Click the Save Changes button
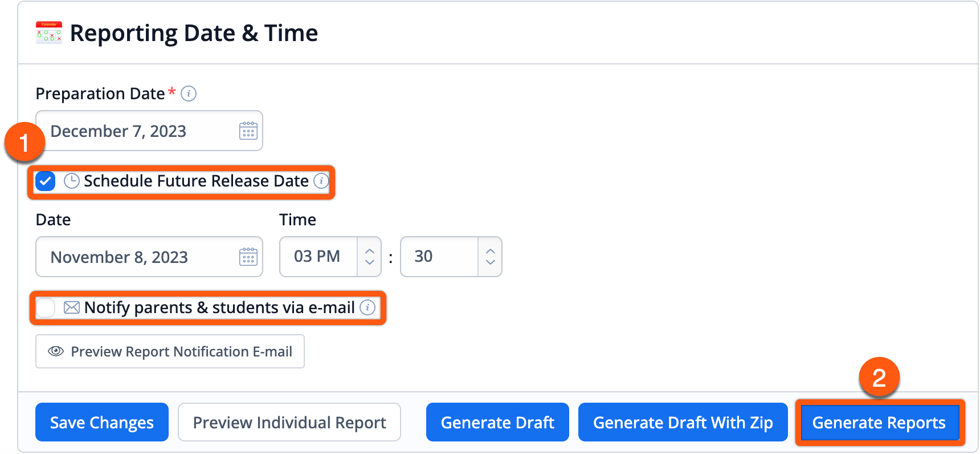This screenshot has width=980, height=454. [102, 422]
